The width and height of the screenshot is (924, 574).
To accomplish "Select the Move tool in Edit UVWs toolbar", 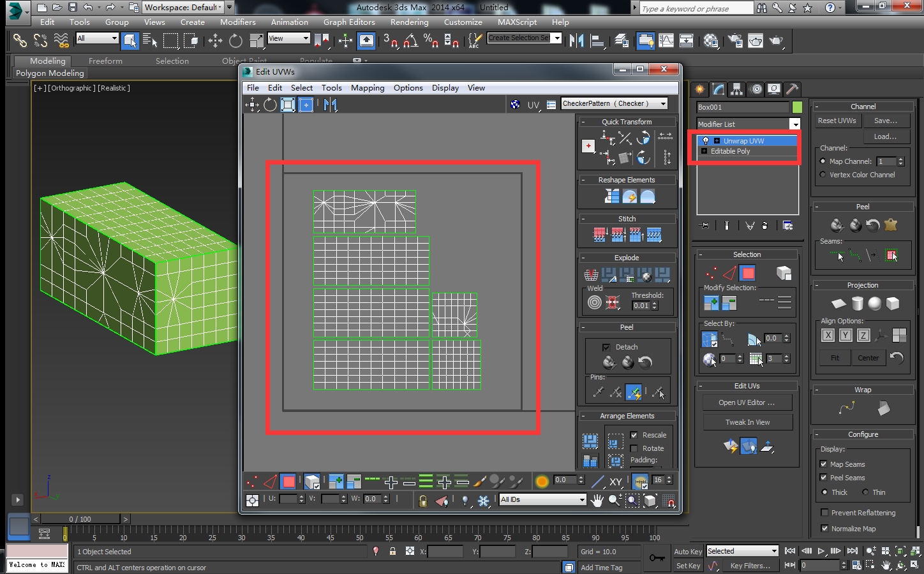I will click(x=252, y=105).
